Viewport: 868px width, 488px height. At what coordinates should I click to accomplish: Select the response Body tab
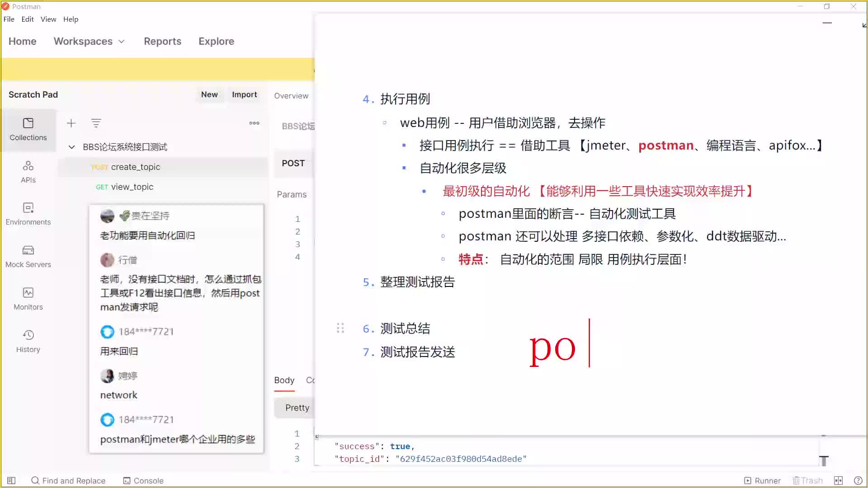[x=284, y=380]
